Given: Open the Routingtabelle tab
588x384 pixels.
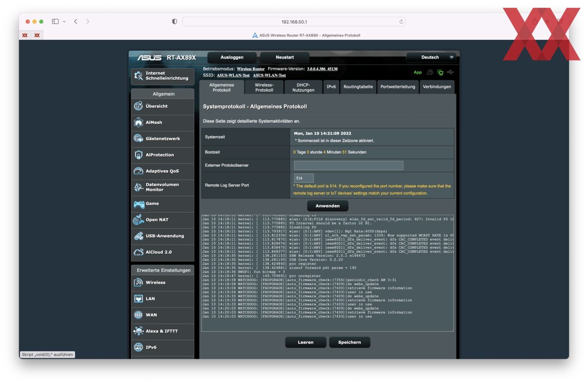Looking at the screenshot, I should click(358, 87).
